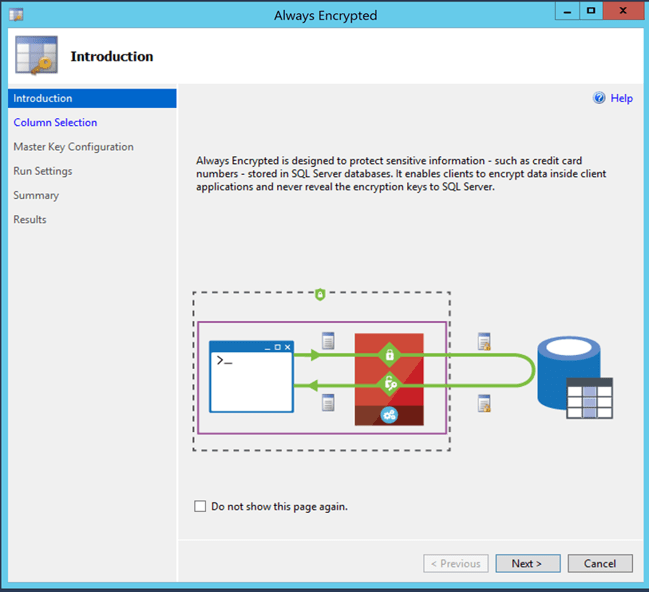649x592 pixels.
Task: Open the Results step in sidebar
Action: click(30, 219)
